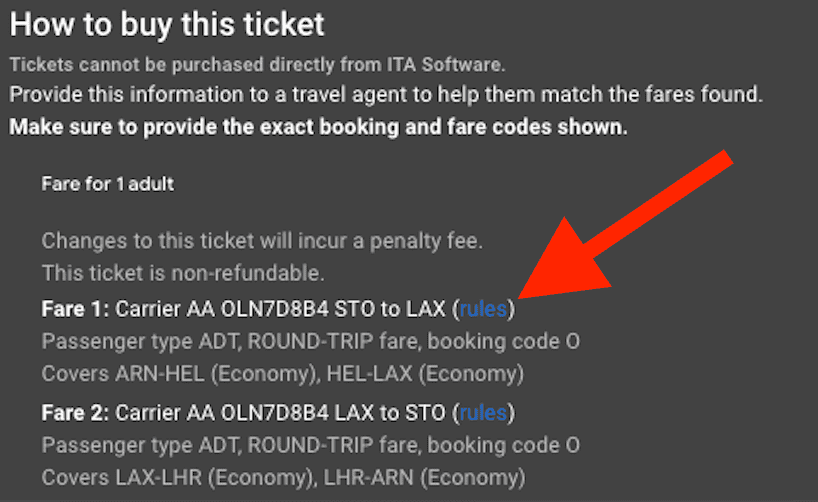Click the travel agent instruction sentence
Viewport: 818px width, 502px height.
coord(386,96)
